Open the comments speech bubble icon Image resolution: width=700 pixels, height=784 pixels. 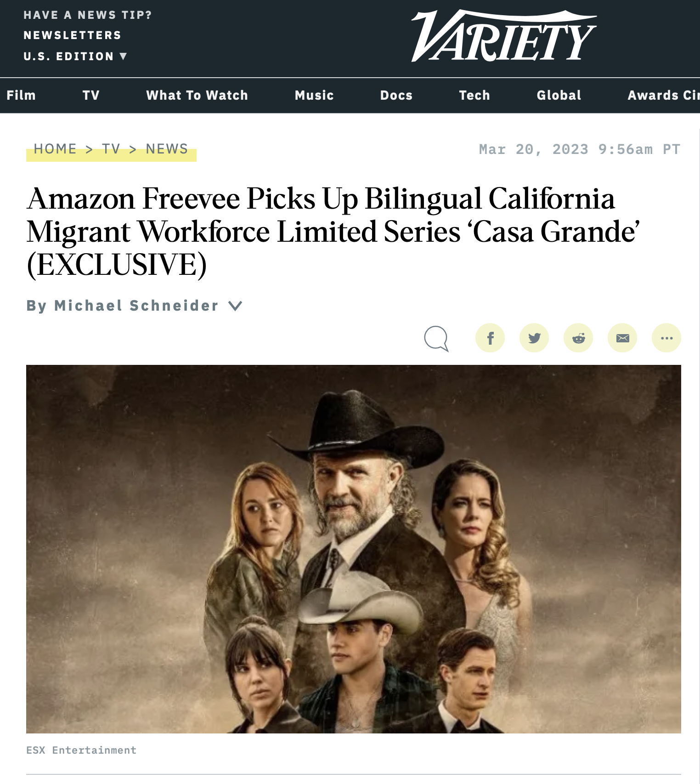tap(436, 339)
